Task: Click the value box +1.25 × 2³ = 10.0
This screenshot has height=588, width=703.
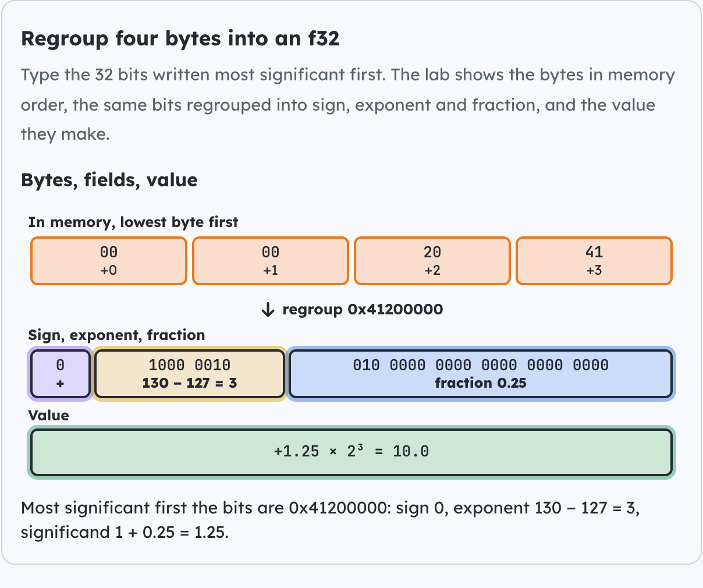Action: click(351, 452)
